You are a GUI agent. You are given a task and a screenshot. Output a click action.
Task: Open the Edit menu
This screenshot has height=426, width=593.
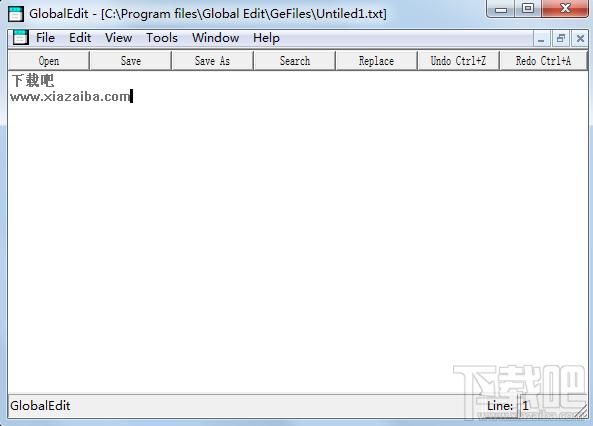80,38
